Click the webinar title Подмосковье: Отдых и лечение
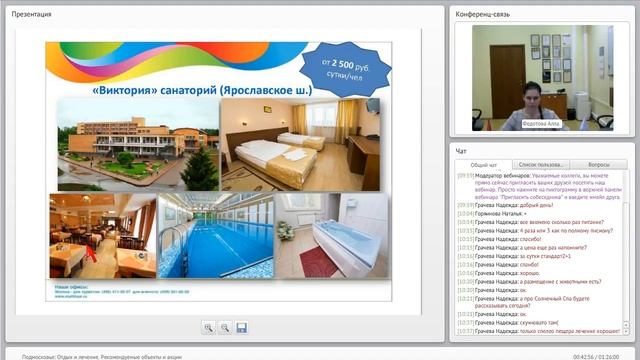Screen dimensions: 640x360 coord(102,357)
